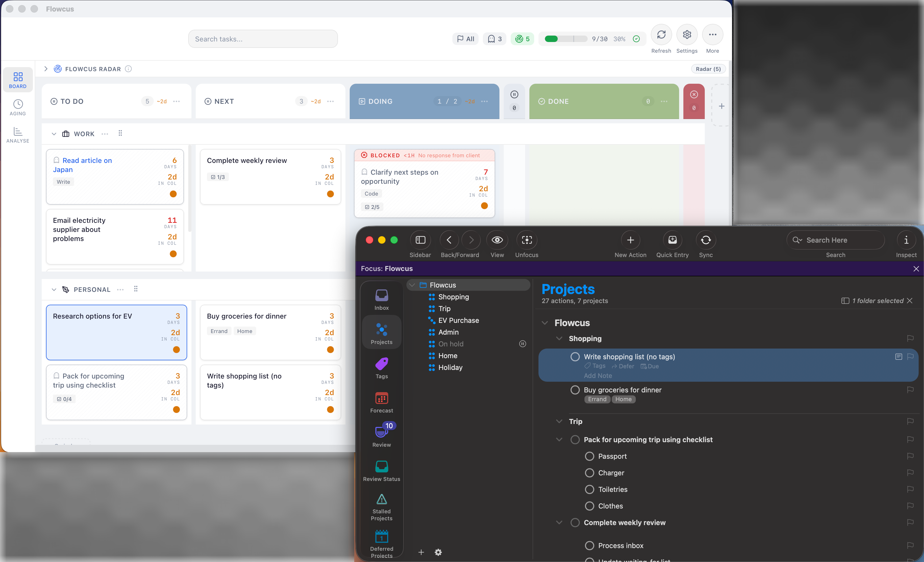The width and height of the screenshot is (924, 562).
Task: Select the Tags perspective icon
Action: (x=381, y=368)
